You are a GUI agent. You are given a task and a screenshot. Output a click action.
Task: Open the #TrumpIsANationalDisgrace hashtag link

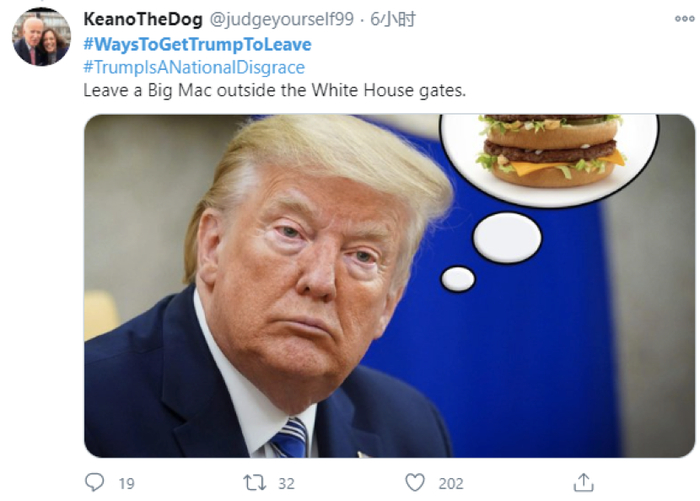pos(194,67)
